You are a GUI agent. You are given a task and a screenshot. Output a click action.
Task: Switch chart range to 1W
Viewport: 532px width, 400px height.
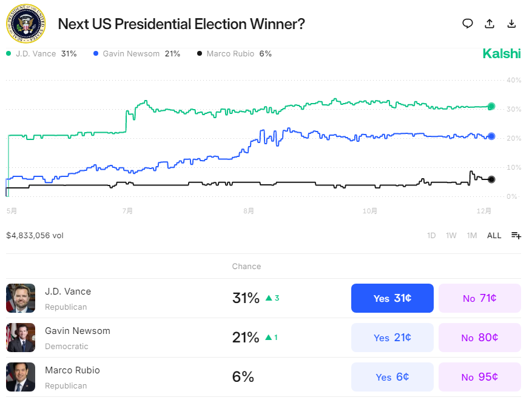451,235
